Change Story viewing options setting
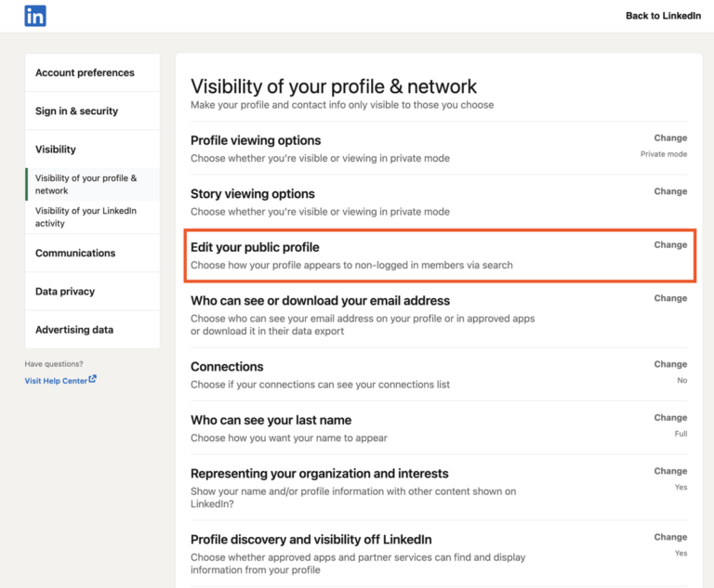Image resolution: width=714 pixels, height=588 pixels. [670, 191]
